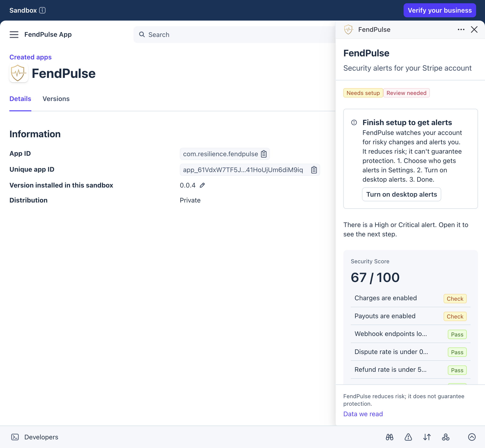This screenshot has height=448, width=485.
Task: Open the FendPulse panel three-dot menu
Action: coord(461,29)
